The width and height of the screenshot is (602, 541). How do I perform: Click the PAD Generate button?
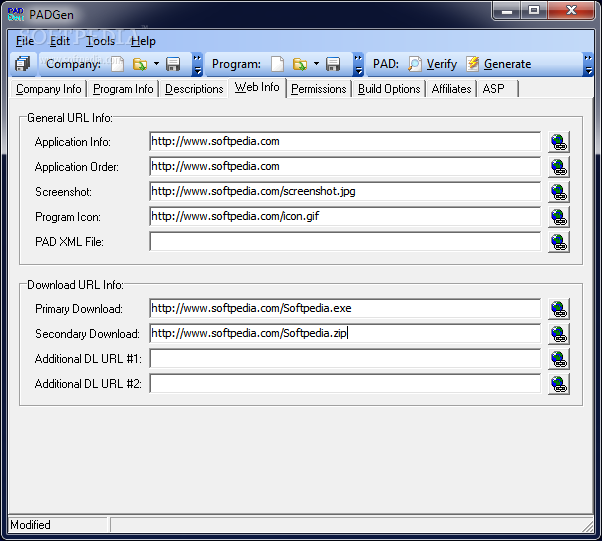(499, 64)
